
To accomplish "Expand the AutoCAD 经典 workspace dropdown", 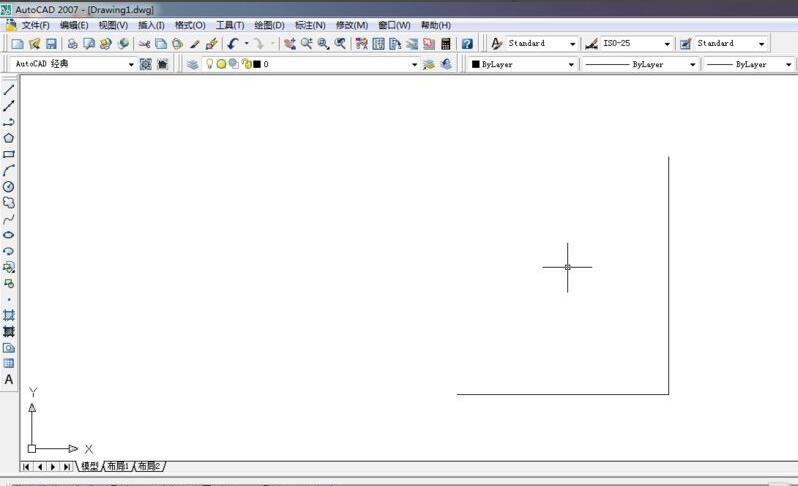I will 130,64.
